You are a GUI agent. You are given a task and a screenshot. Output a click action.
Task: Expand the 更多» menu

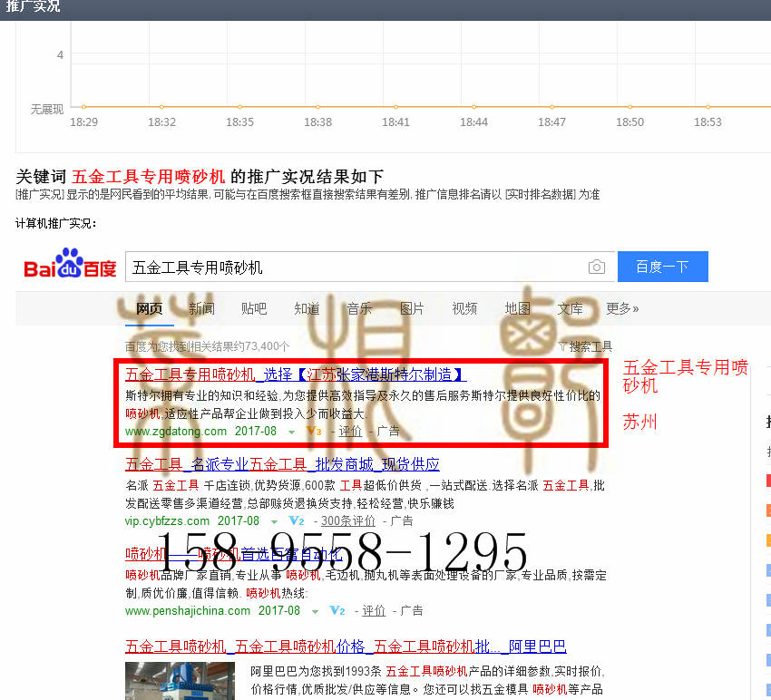[x=622, y=308]
